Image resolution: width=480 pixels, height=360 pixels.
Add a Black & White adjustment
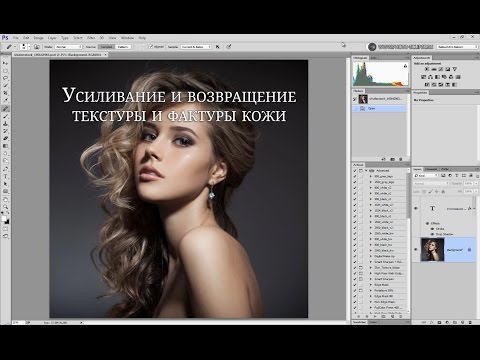click(x=437, y=77)
